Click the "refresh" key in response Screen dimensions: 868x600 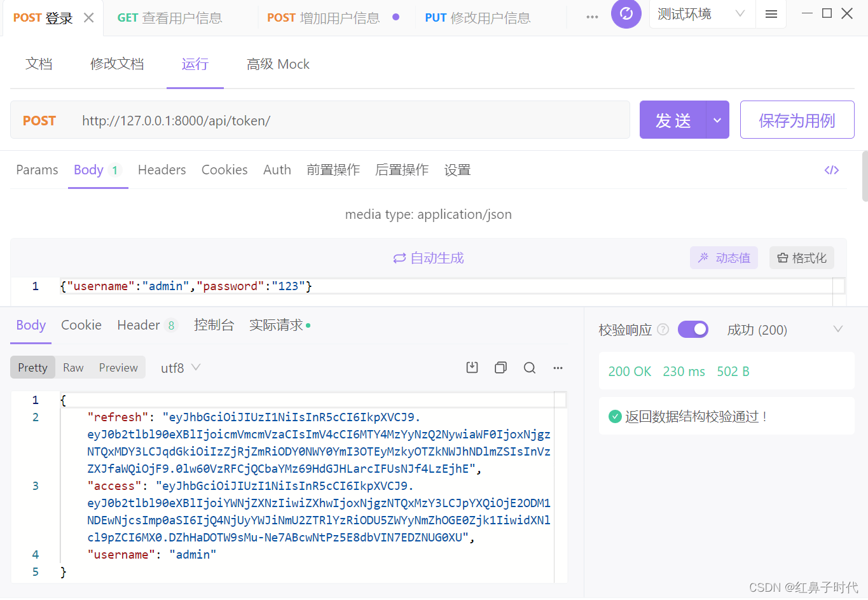(118, 417)
